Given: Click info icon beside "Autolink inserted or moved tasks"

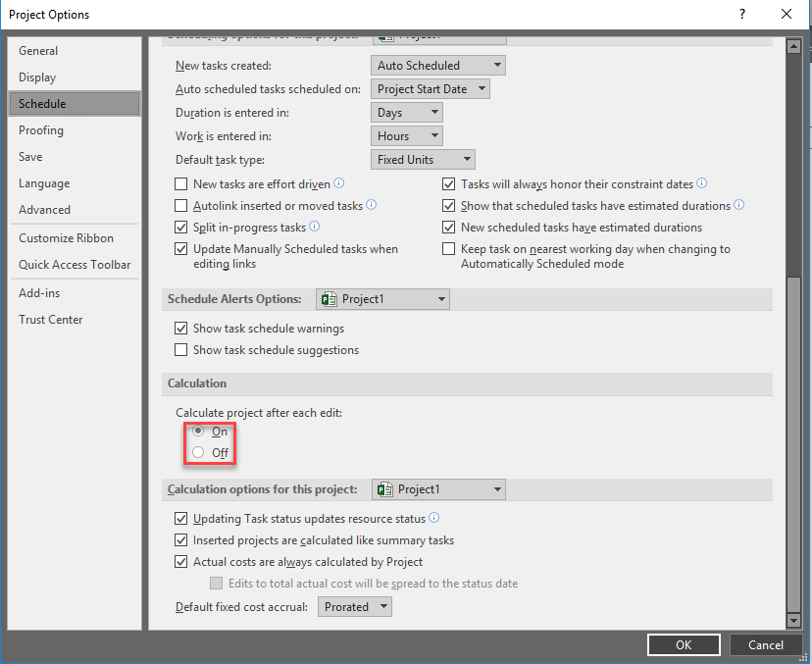Looking at the screenshot, I should click(372, 206).
